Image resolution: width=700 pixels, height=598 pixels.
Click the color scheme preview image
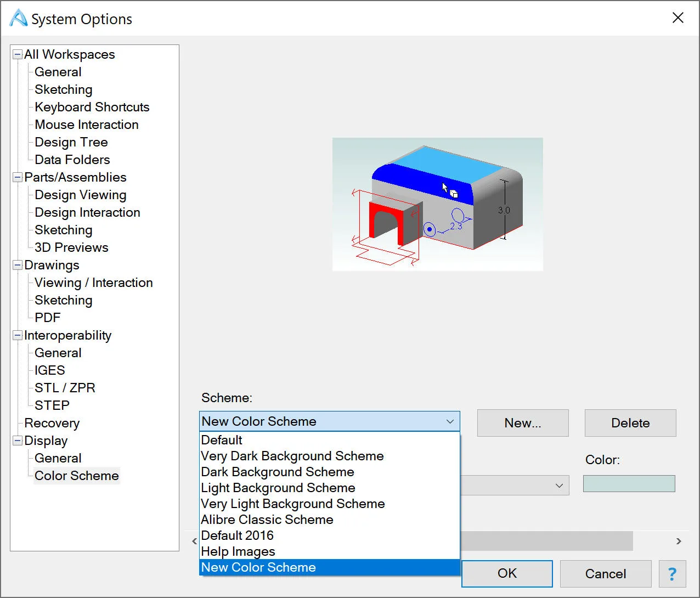pos(438,204)
